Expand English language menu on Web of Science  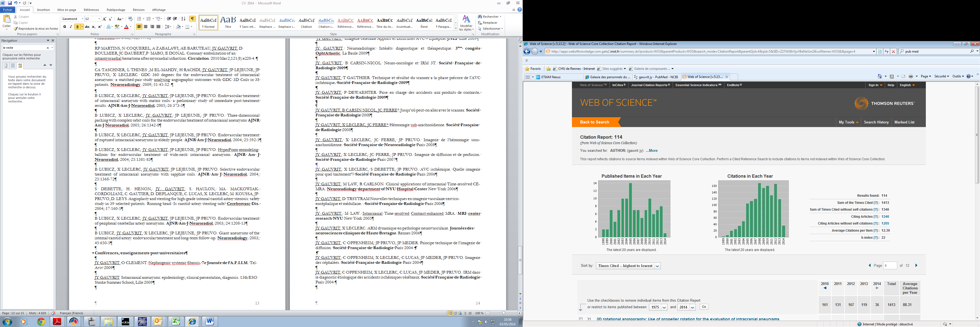coord(907,85)
